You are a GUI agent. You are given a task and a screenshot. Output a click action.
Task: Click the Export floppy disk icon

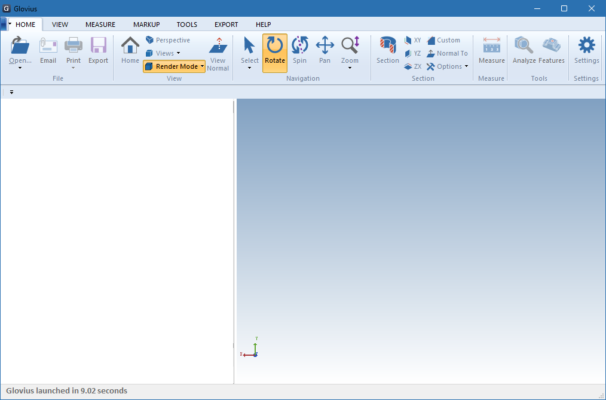[x=98, y=45]
